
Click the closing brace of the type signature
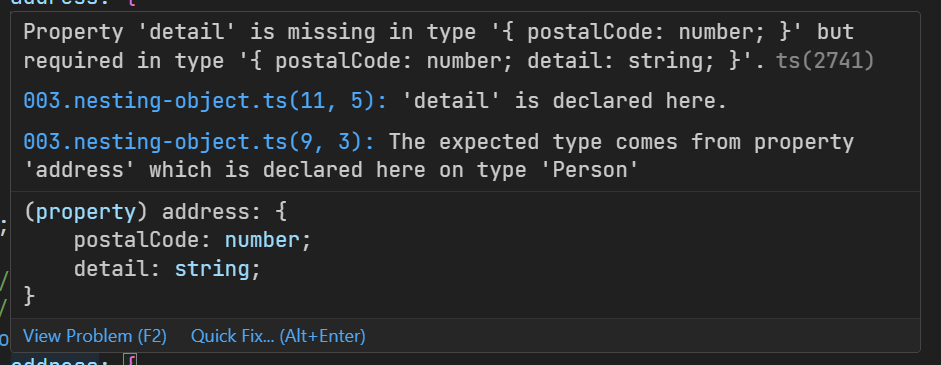click(29, 297)
